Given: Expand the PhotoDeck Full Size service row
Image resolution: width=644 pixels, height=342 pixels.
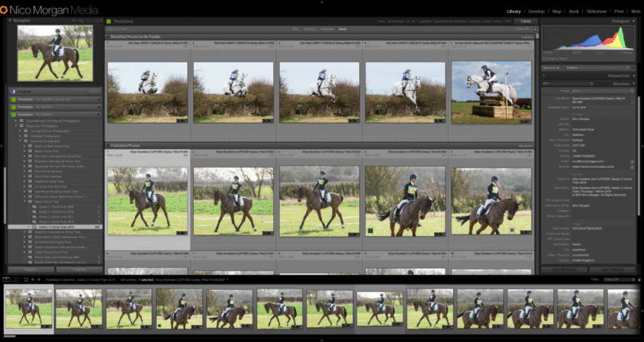Looking at the screenshot, I should tap(98, 99).
